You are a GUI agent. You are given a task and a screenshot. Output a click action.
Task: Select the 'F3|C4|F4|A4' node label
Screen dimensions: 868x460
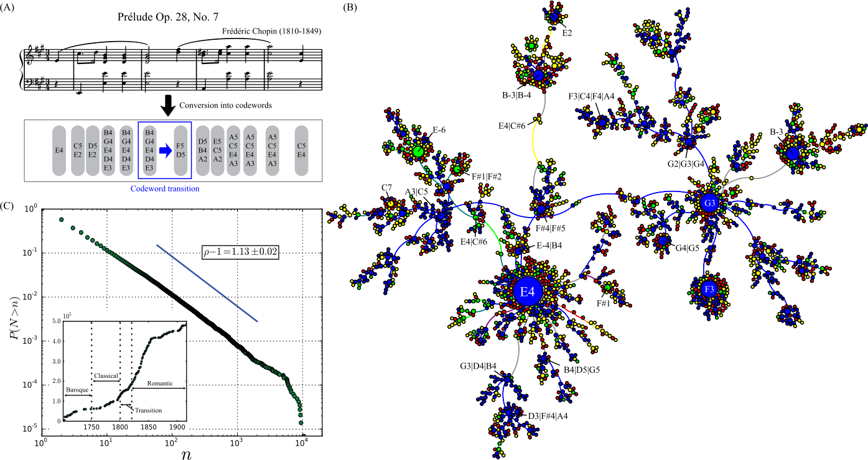pyautogui.click(x=592, y=96)
